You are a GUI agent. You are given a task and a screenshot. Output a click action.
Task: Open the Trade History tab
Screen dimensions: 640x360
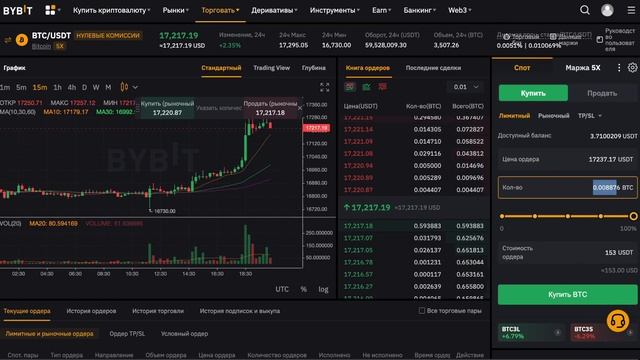pos(158,311)
